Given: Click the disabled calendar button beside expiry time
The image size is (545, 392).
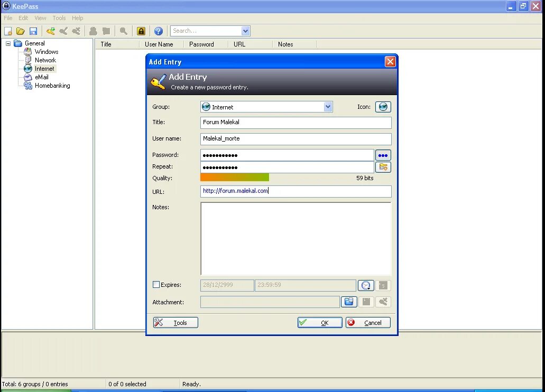Looking at the screenshot, I should pyautogui.click(x=383, y=285).
